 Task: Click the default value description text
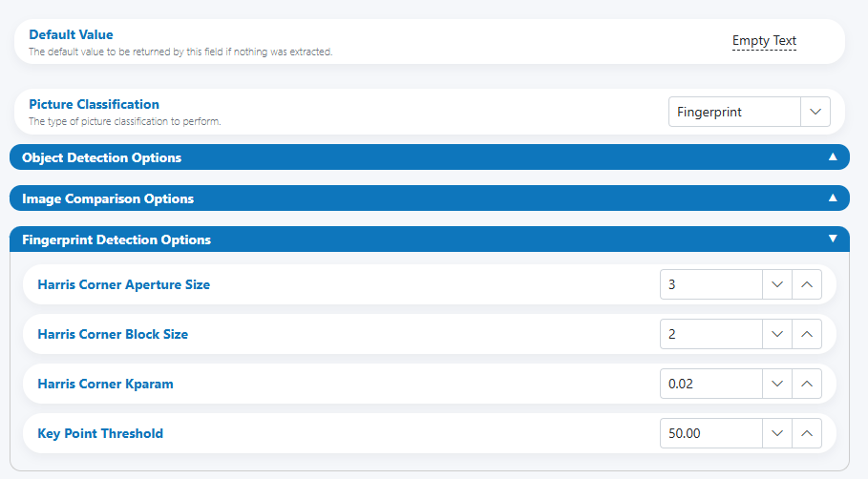click(x=180, y=52)
